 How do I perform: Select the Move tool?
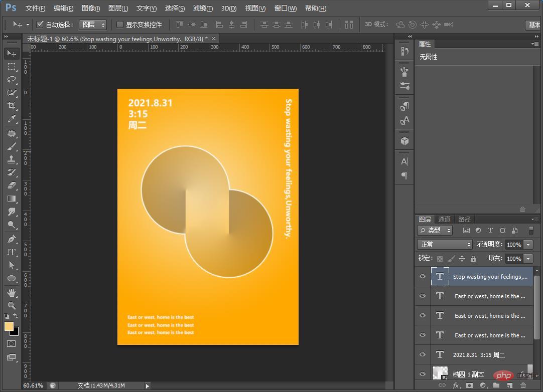click(12, 53)
